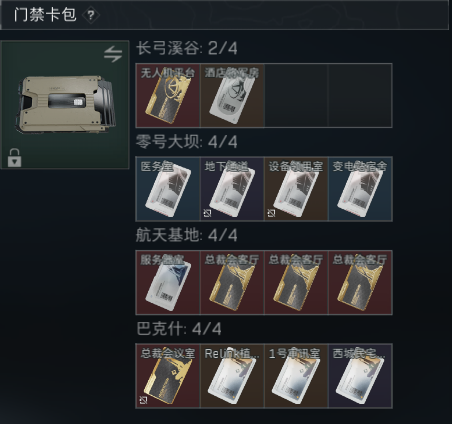Screen dimensions: 452x424
Task: Select the 变电站宿舍 keycard
Action: pyautogui.click(x=360, y=189)
